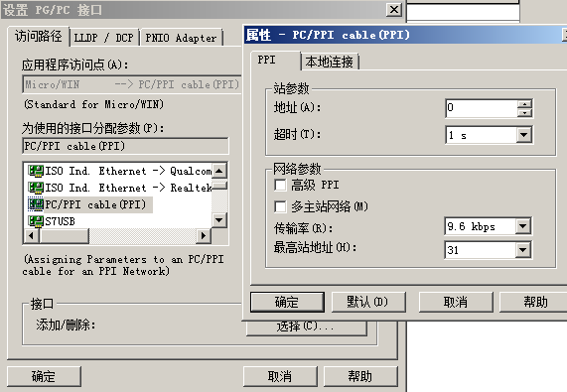
Task: Switch to the LLDP / DCP tab
Action: (104, 38)
